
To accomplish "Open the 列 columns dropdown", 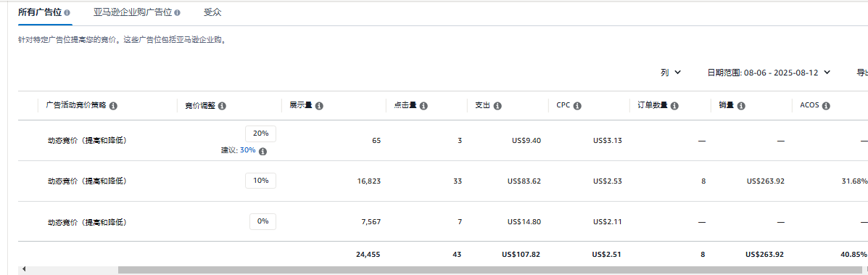I will click(x=670, y=72).
